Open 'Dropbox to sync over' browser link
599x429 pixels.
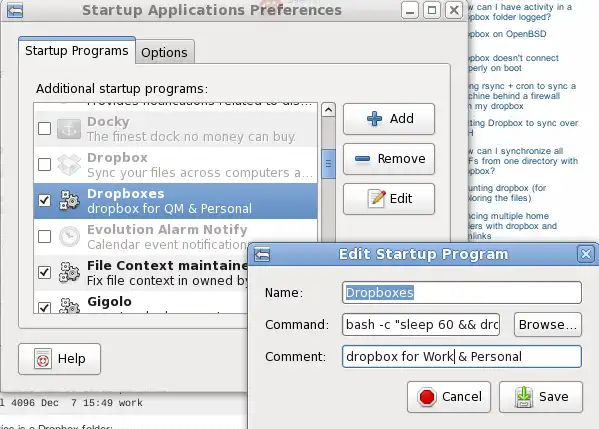click(523, 128)
